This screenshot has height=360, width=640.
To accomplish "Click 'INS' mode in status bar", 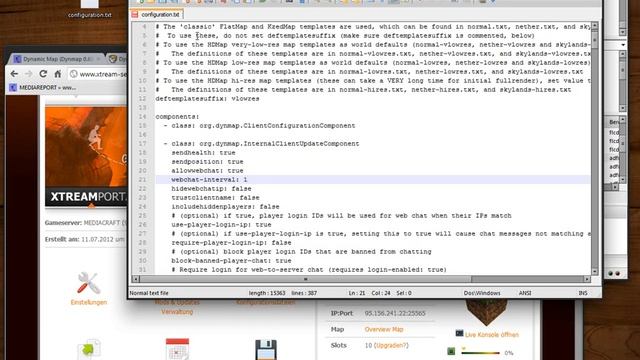I will 583,293.
